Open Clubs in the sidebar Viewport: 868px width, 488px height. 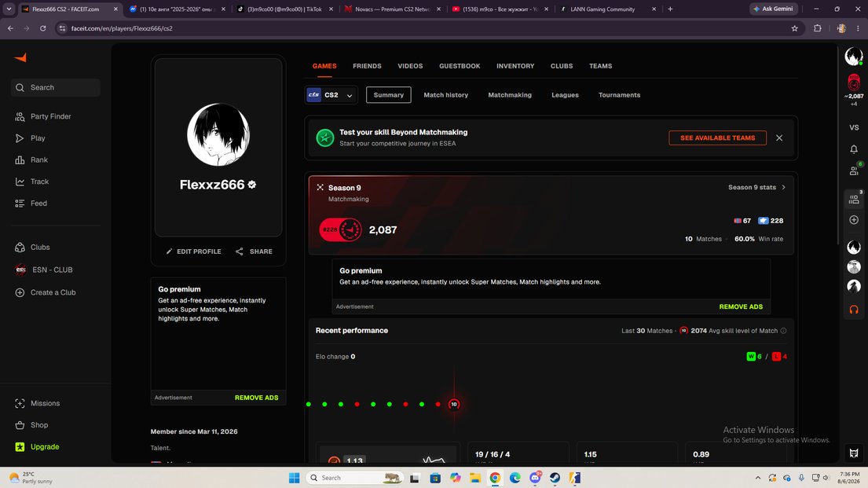coord(32,247)
